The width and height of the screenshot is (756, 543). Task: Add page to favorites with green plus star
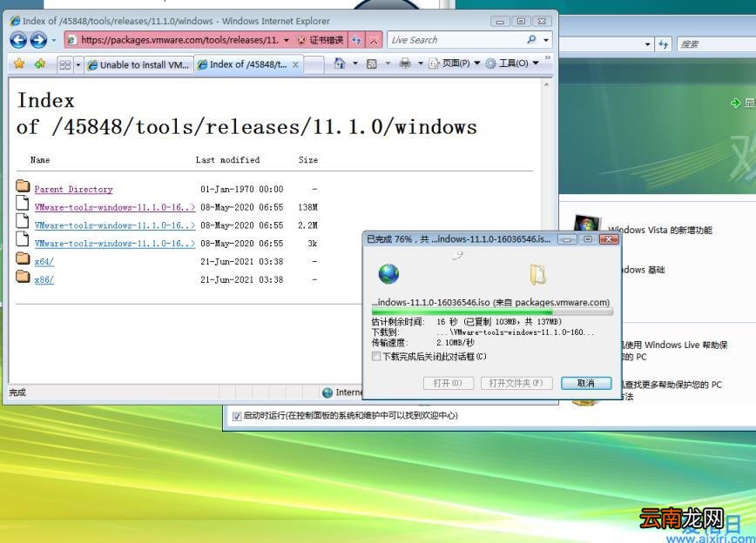tap(40, 64)
